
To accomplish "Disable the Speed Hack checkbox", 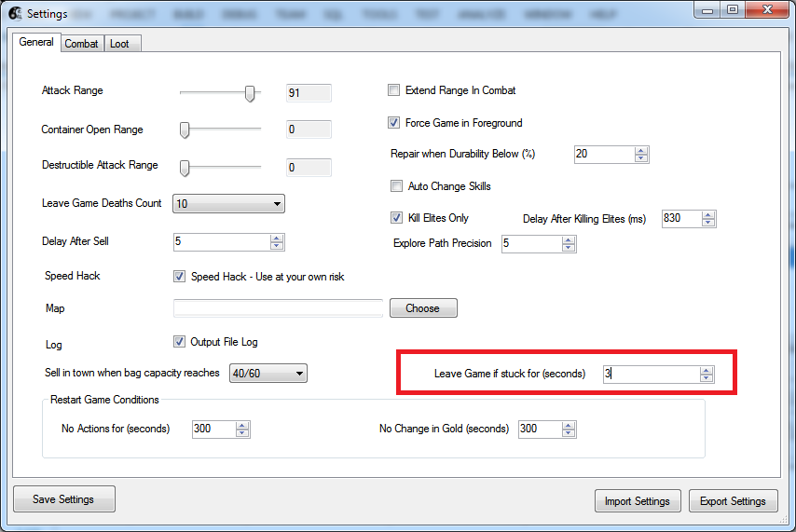I will 179,276.
